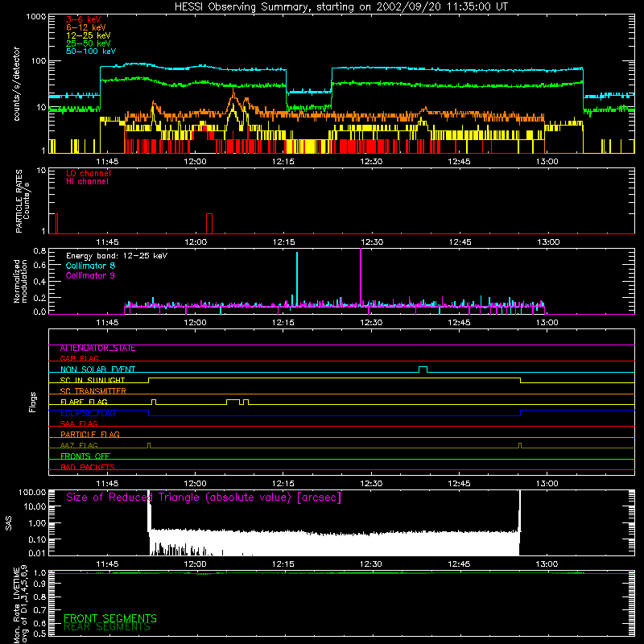Click the BAD_PACKETS flag label
644x644 pixels.
88,467
